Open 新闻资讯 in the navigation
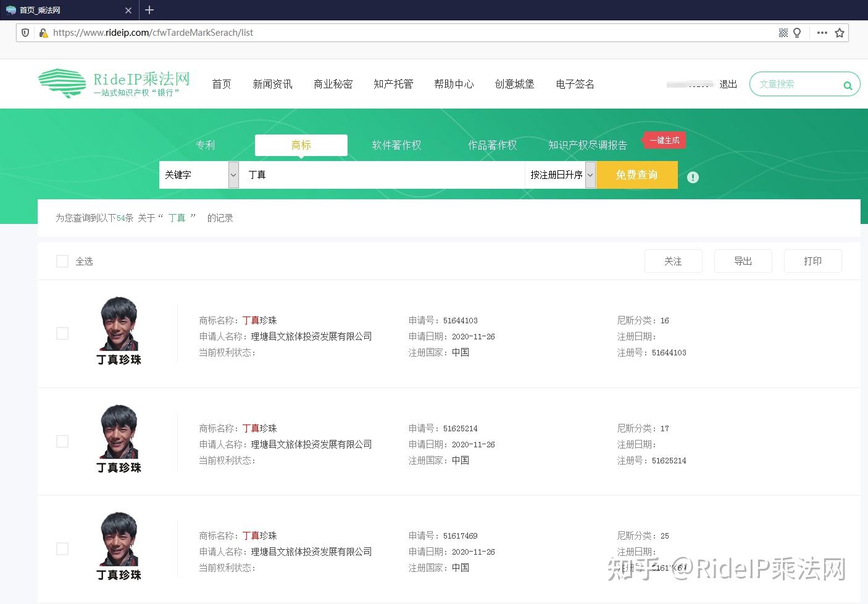The image size is (868, 604). coord(272,84)
